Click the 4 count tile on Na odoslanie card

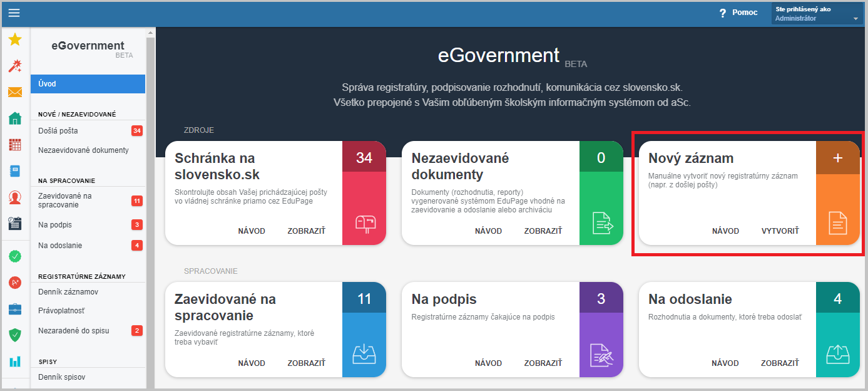838,298
